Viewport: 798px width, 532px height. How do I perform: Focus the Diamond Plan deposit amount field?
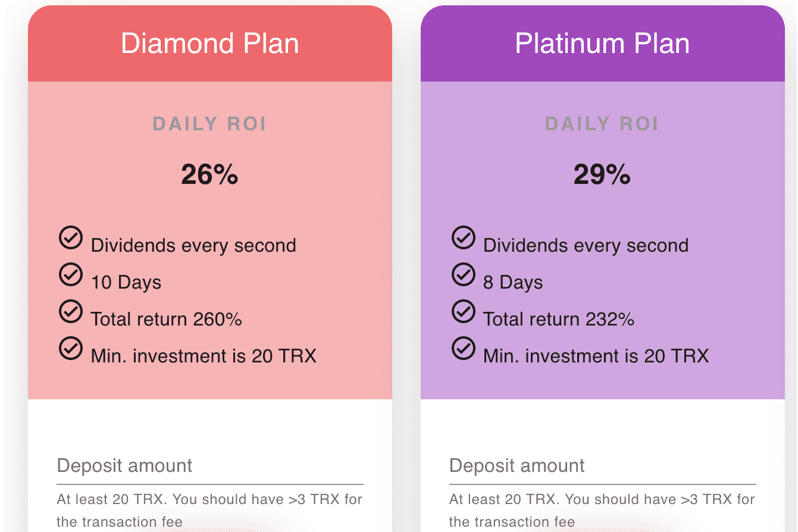coord(209,467)
